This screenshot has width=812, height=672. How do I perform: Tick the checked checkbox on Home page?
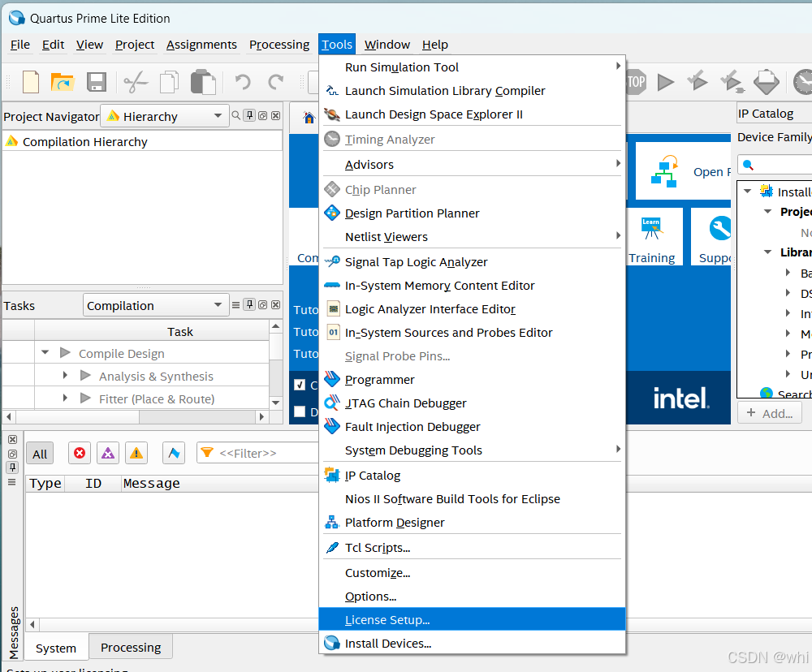(x=300, y=385)
